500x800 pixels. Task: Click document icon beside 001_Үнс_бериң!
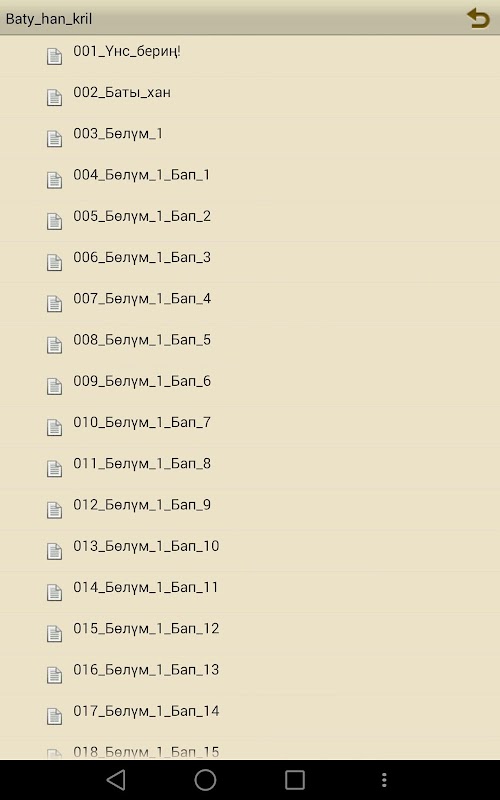click(x=55, y=56)
